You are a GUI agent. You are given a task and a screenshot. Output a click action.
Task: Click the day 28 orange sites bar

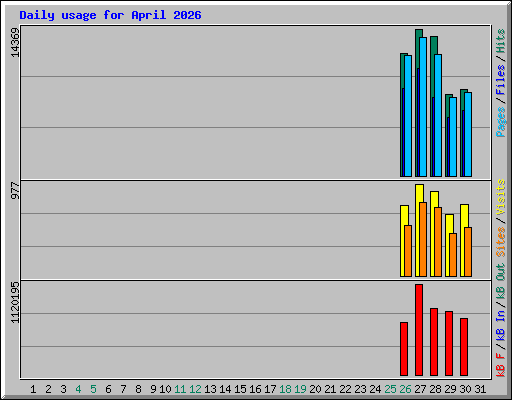point(438,242)
